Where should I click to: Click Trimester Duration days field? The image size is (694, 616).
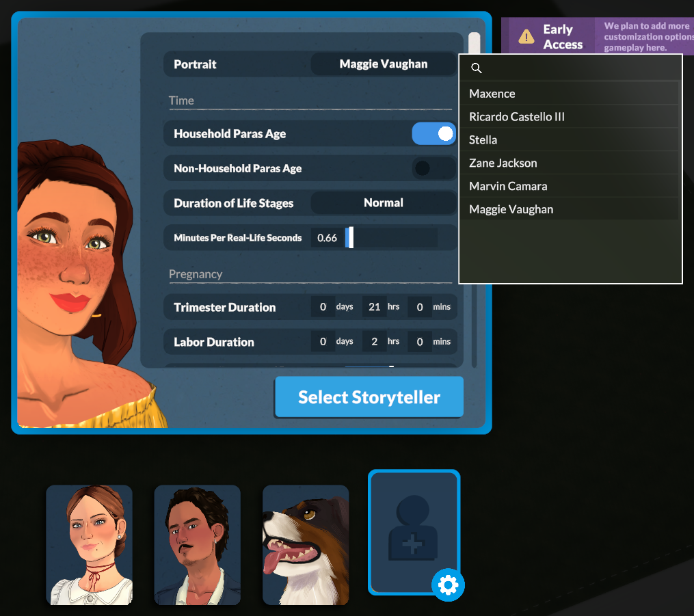pyautogui.click(x=323, y=307)
